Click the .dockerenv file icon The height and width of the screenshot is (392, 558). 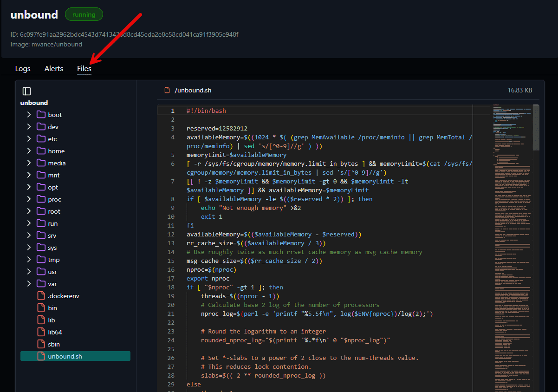[x=40, y=295]
